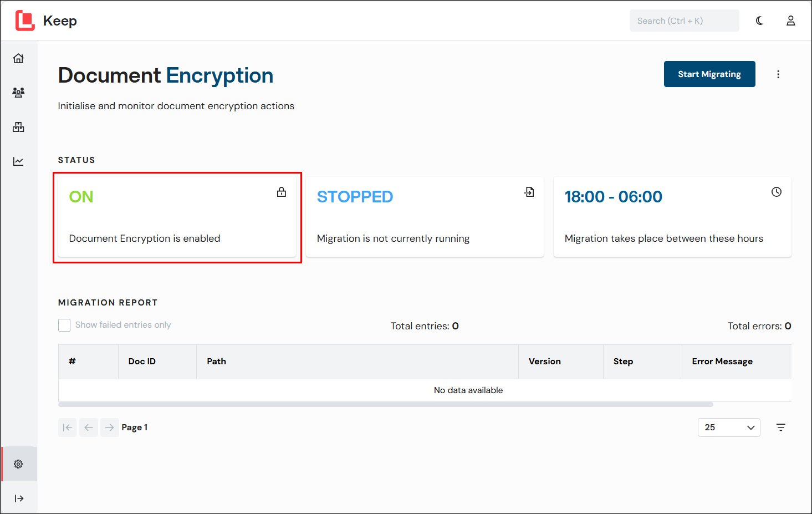812x514 pixels.
Task: Click the STATUS section heading
Action: [76, 160]
